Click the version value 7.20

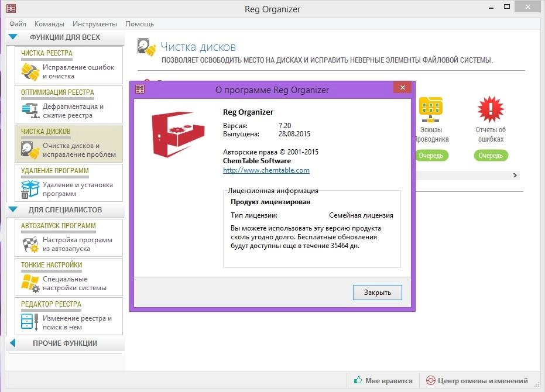click(x=285, y=125)
